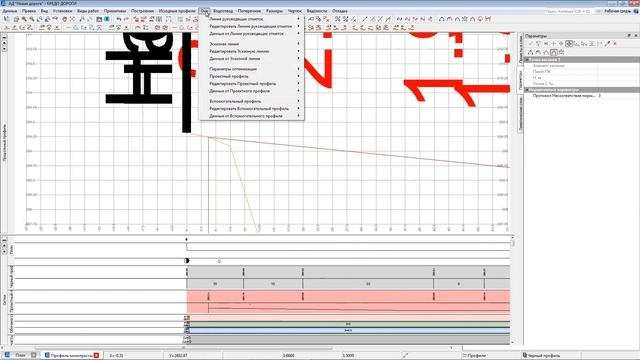Switch to the Профиль конструкции tab

[x=71, y=356]
